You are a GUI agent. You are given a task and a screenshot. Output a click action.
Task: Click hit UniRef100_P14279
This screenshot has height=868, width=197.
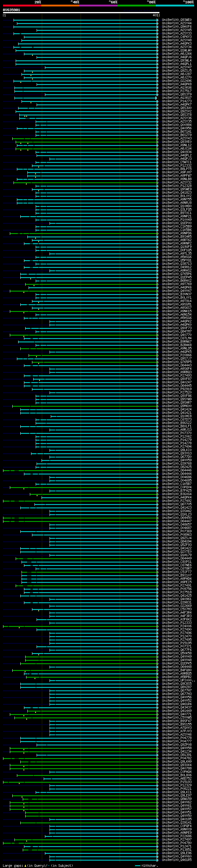pos(177,440)
